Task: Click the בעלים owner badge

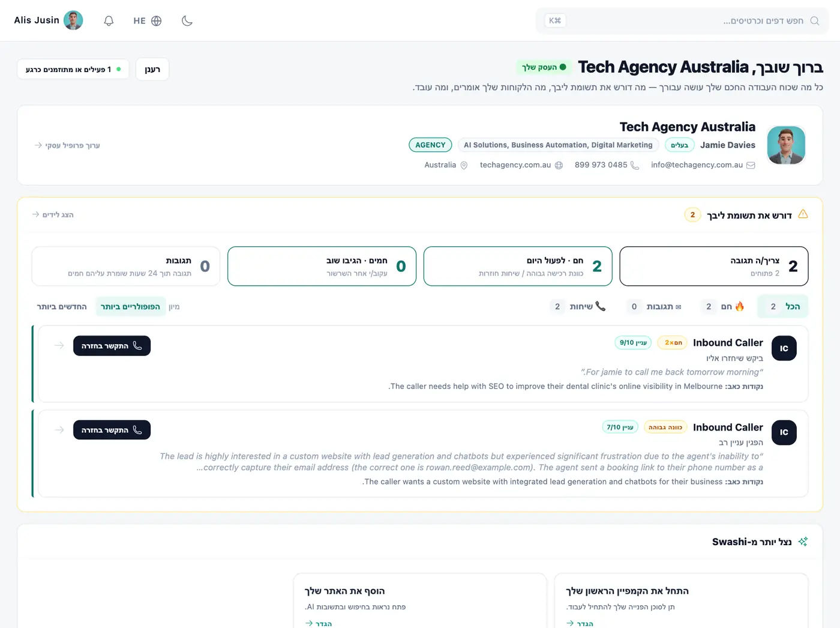Action: pyautogui.click(x=679, y=145)
